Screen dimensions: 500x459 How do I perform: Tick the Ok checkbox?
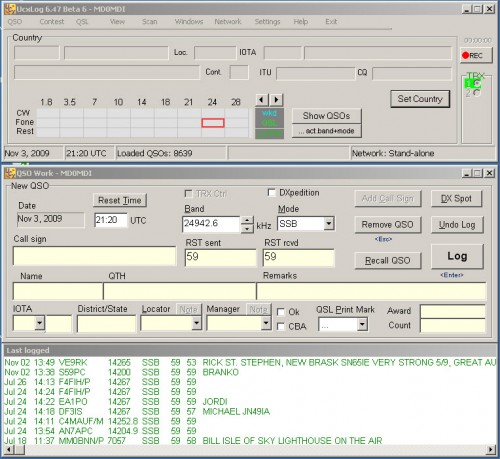pyautogui.click(x=281, y=312)
